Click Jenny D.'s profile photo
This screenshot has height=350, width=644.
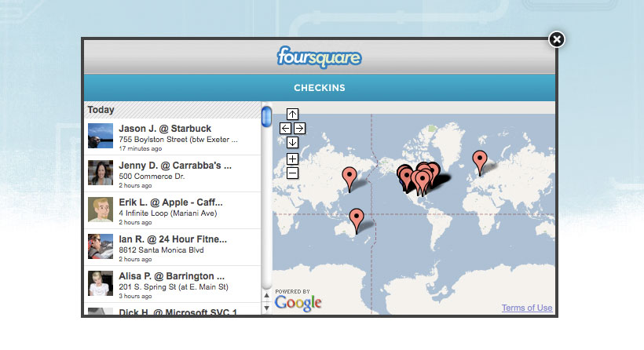click(x=101, y=173)
